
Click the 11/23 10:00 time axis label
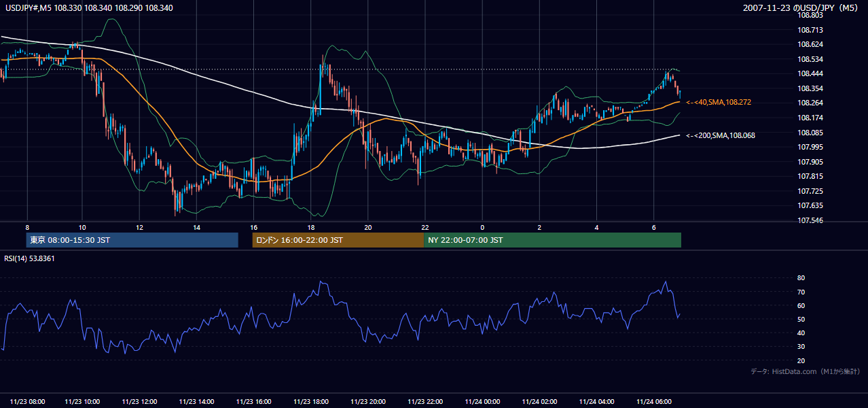click(83, 401)
